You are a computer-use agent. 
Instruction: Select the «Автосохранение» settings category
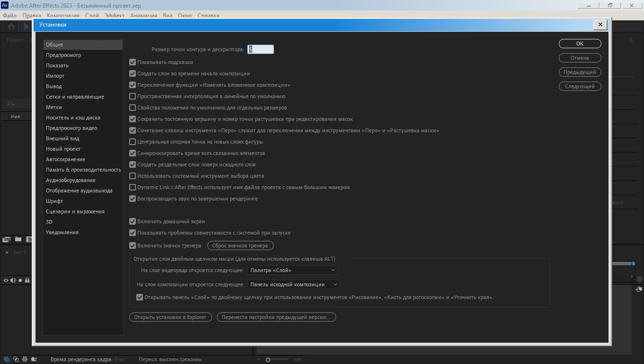[65, 159]
